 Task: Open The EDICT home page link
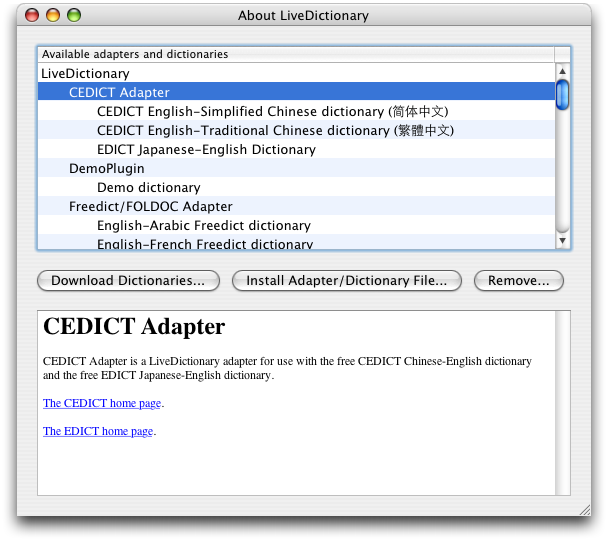(x=98, y=431)
